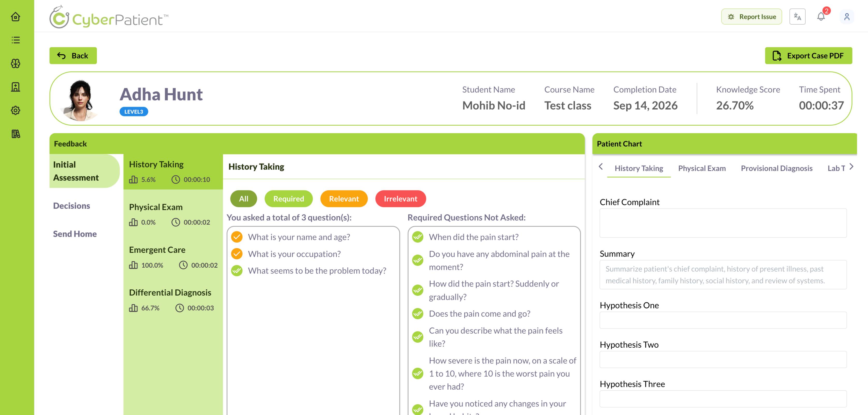Click the Summary text area
868x415 pixels.
(723, 274)
